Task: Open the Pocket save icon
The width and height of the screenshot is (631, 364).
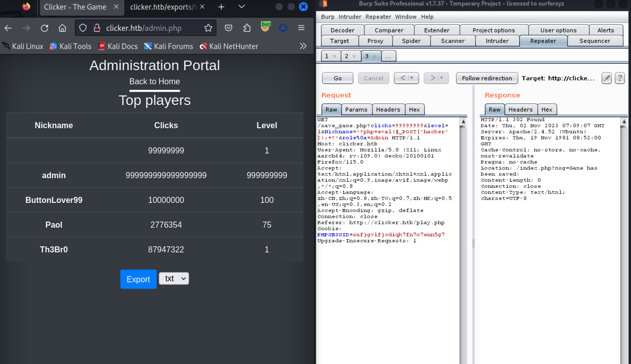Action: pos(228,28)
